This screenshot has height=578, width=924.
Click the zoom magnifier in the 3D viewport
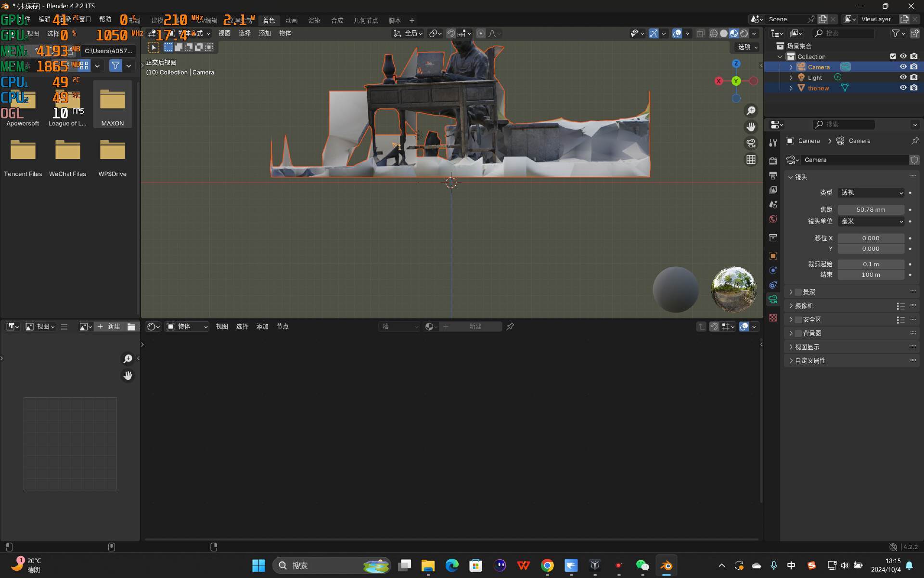point(751,111)
